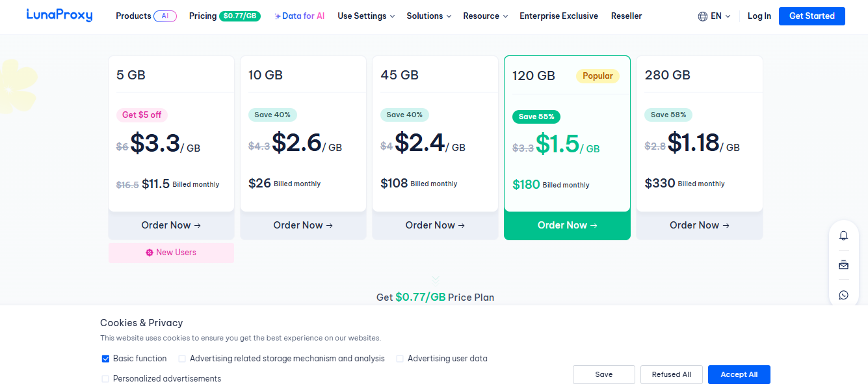The width and height of the screenshot is (868, 388).
Task: Click the LunaProxy logo
Action: [59, 15]
